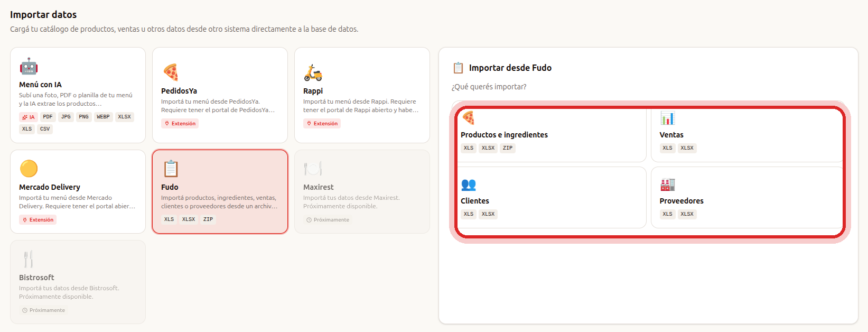The height and width of the screenshot is (332, 868).
Task: Click Fudo card description text
Action: tap(219, 202)
